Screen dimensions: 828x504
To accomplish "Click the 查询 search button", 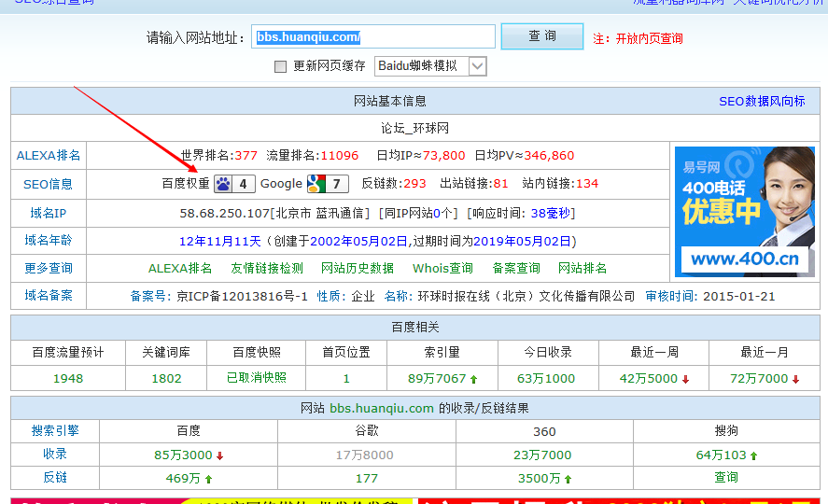I will [x=541, y=36].
